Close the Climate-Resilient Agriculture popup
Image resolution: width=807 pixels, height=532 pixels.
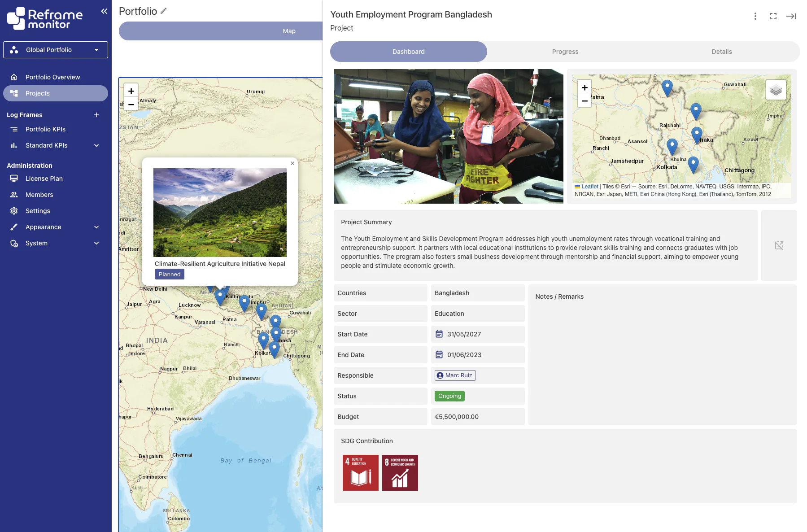pyautogui.click(x=292, y=163)
